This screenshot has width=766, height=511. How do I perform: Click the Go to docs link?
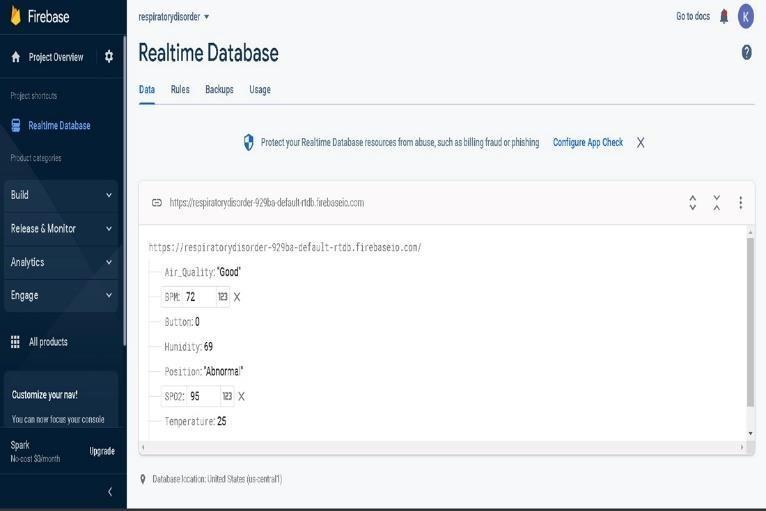(x=693, y=16)
